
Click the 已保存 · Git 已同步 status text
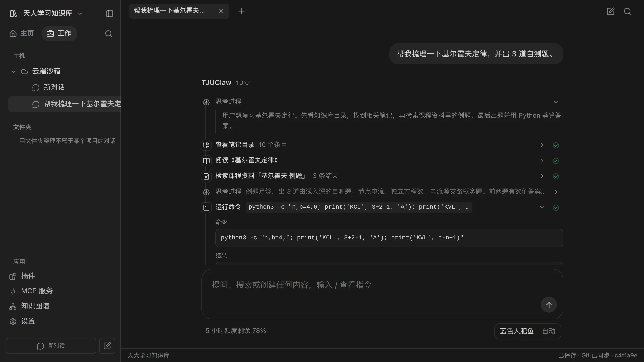point(598,355)
